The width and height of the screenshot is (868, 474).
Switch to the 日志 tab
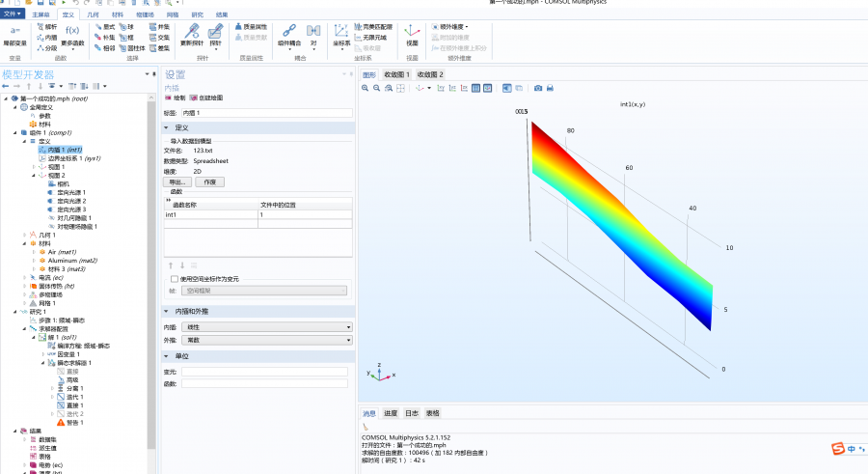click(x=412, y=413)
